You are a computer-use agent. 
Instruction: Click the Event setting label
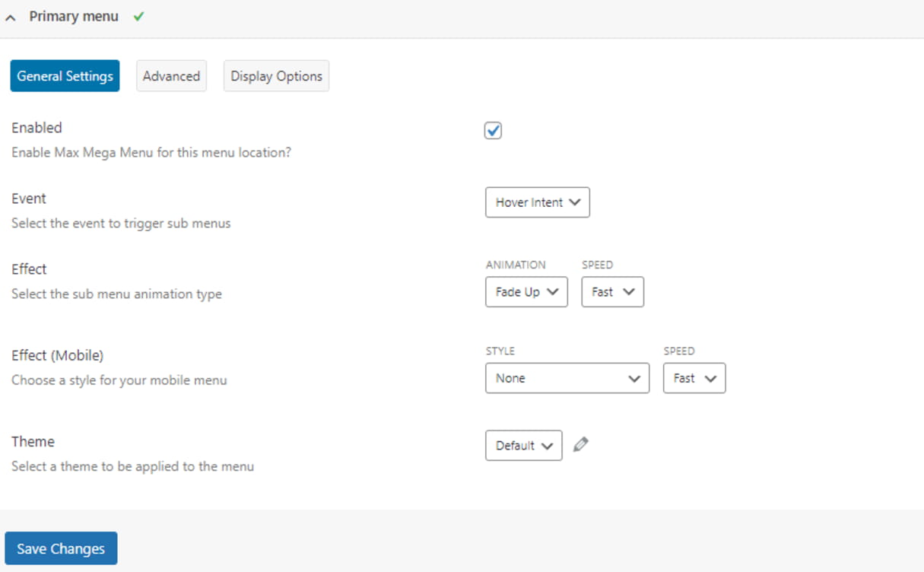coord(29,199)
